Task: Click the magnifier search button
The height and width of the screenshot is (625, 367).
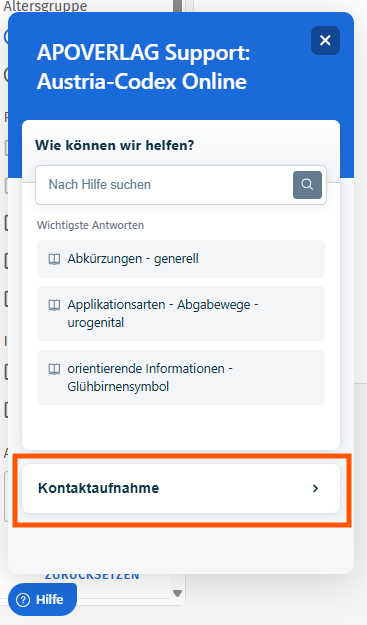Action: 307,185
